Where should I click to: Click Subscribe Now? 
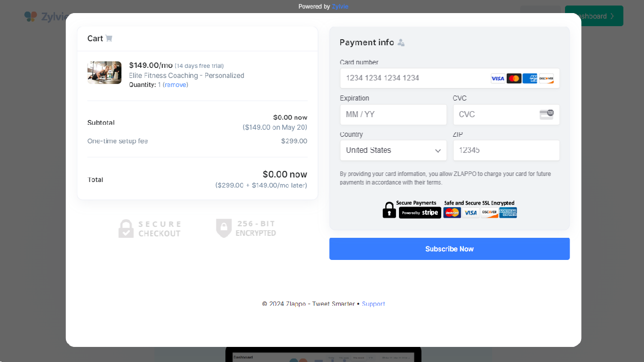449,248
